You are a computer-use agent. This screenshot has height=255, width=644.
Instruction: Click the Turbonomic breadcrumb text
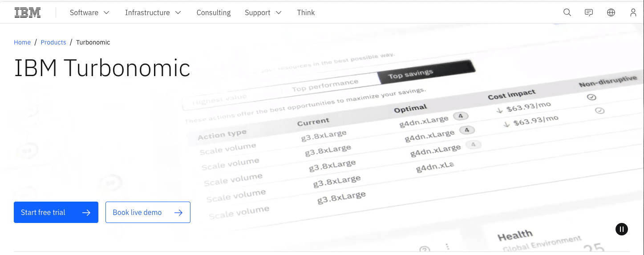[x=93, y=42]
